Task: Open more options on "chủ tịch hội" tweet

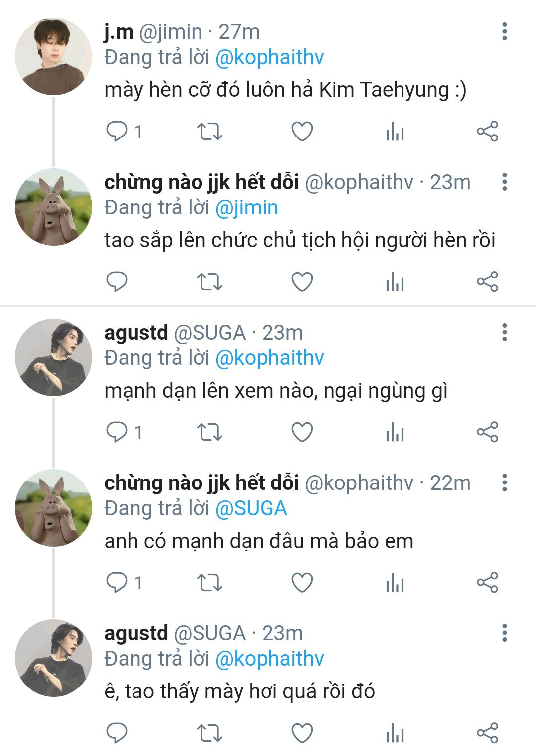Action: pyautogui.click(x=504, y=182)
